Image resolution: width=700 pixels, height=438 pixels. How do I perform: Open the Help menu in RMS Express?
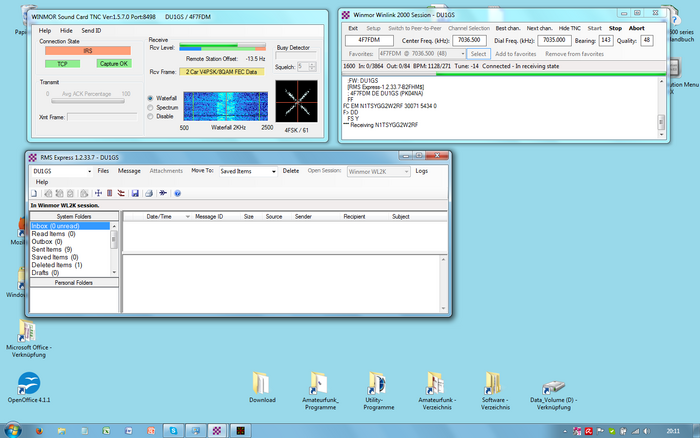tap(42, 182)
